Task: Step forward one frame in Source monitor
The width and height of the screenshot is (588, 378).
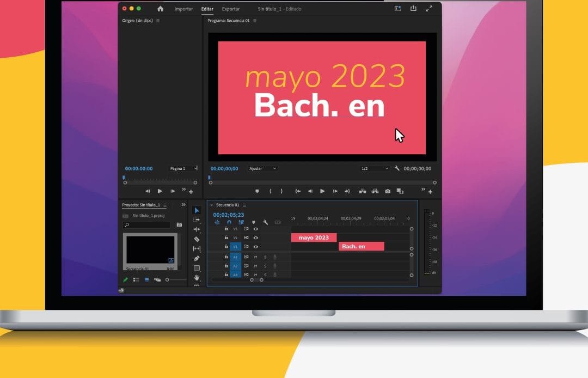Action: coord(173,191)
